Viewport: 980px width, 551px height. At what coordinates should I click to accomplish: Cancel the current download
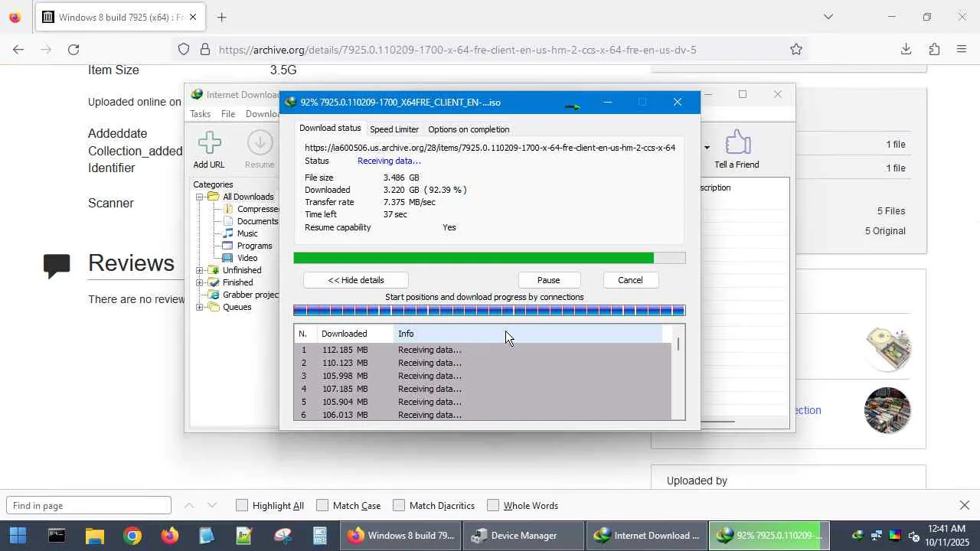[x=631, y=280]
